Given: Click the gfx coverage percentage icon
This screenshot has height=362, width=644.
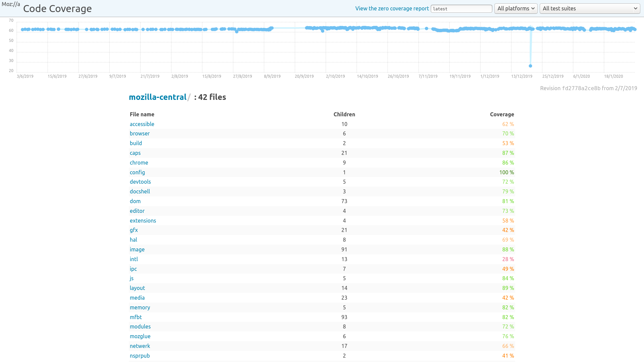Looking at the screenshot, I should pyautogui.click(x=508, y=230).
